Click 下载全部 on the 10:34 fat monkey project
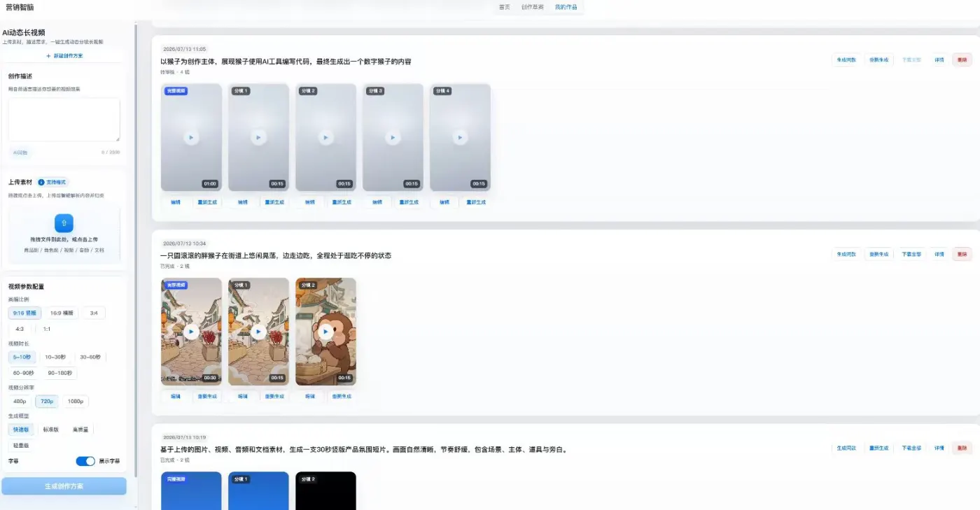Image resolution: width=980 pixels, height=510 pixels. tap(911, 255)
